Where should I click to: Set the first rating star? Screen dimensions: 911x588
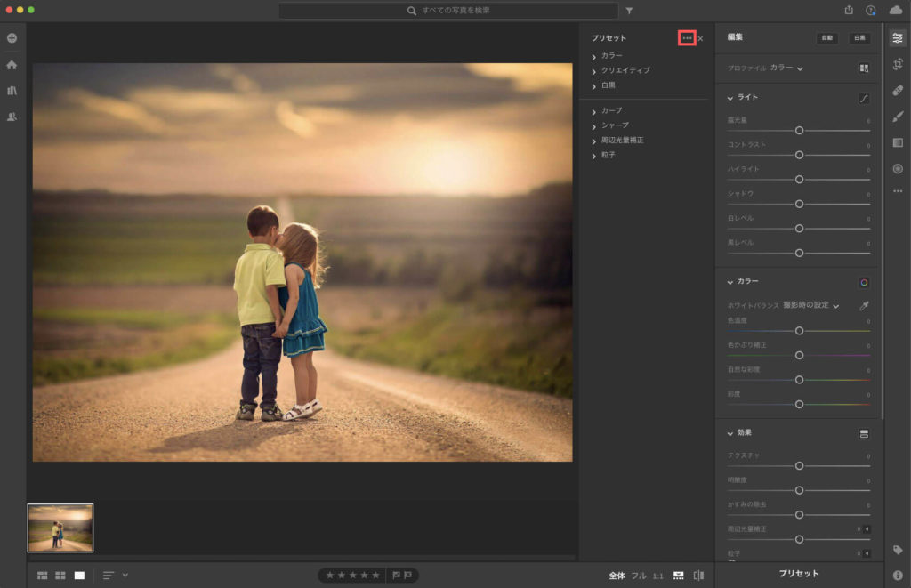coord(330,576)
